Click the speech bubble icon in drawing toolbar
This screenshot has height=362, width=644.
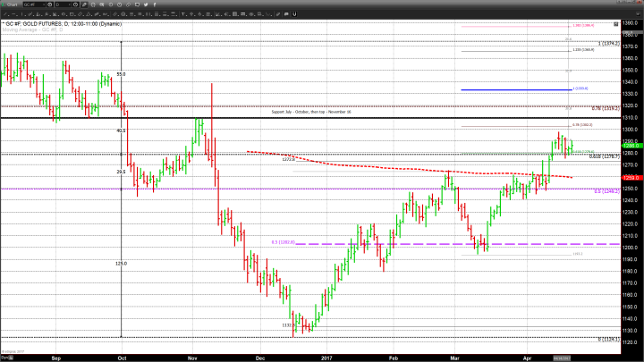[x=286, y=14]
